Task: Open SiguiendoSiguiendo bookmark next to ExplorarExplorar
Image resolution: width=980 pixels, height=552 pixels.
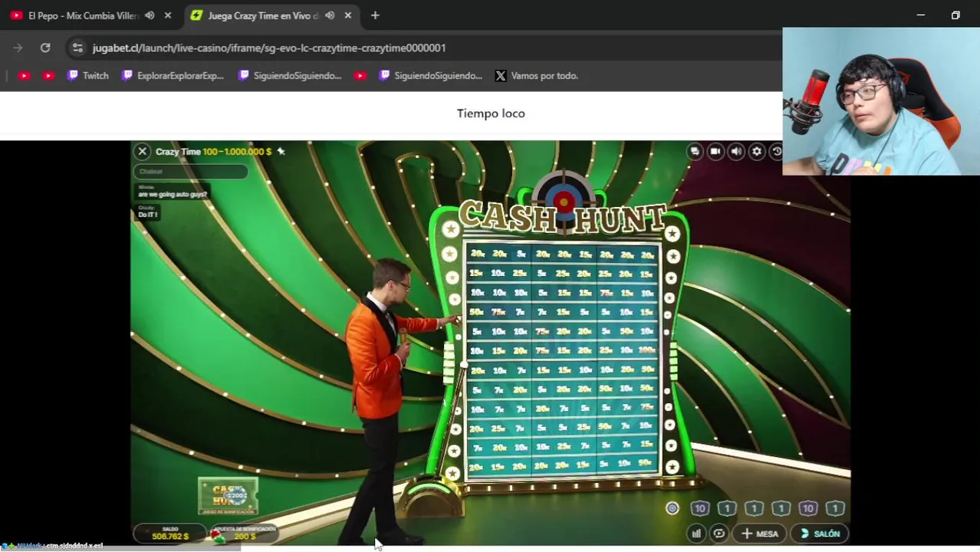Action: (290, 76)
